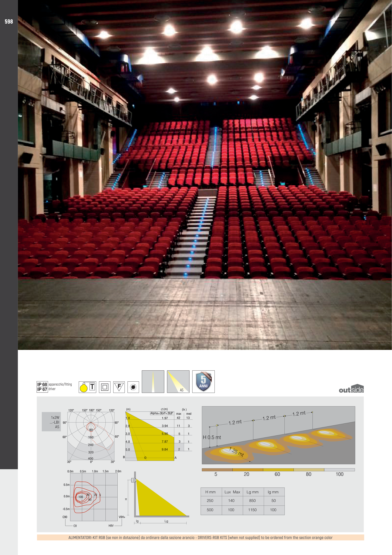The height and width of the screenshot is (555, 392).
Task: Click the page number 598
Action: coord(9,22)
